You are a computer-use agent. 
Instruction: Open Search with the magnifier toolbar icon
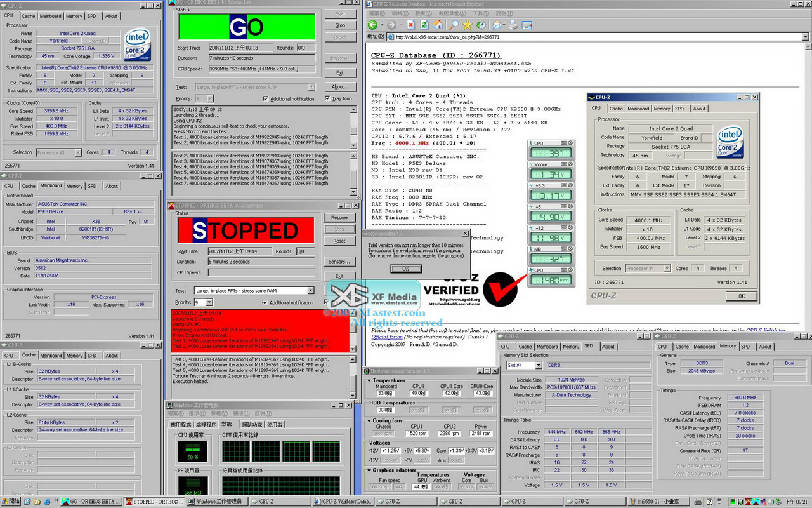[x=454, y=25]
